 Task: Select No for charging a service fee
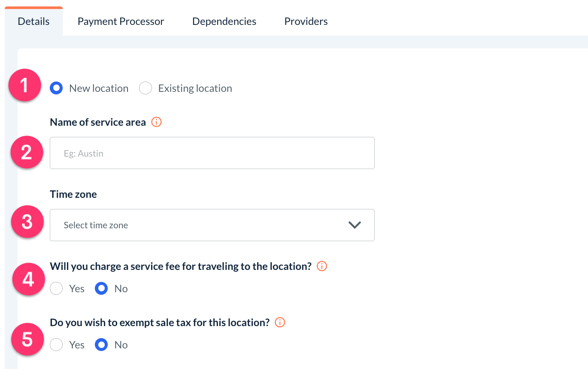[101, 289]
